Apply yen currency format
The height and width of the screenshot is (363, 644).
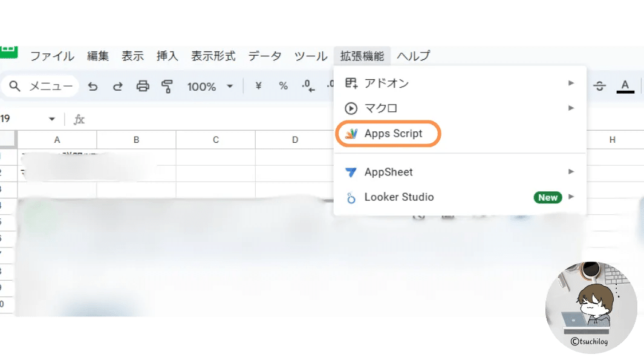tap(258, 86)
